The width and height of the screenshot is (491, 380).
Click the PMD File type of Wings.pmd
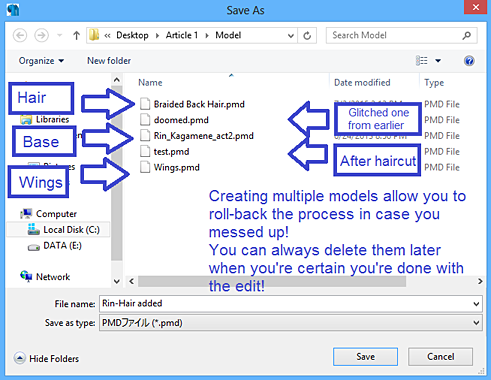point(442,167)
